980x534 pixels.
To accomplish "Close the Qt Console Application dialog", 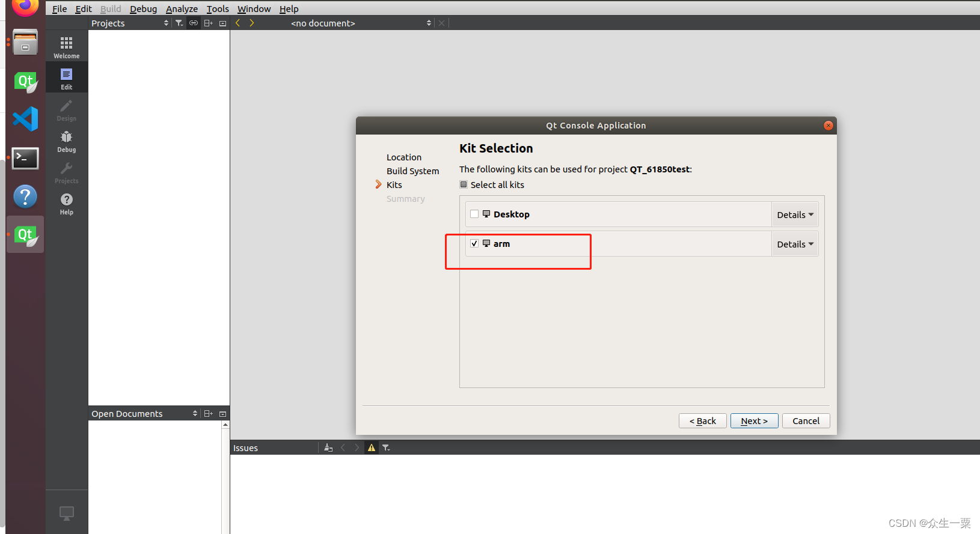I will [x=828, y=125].
